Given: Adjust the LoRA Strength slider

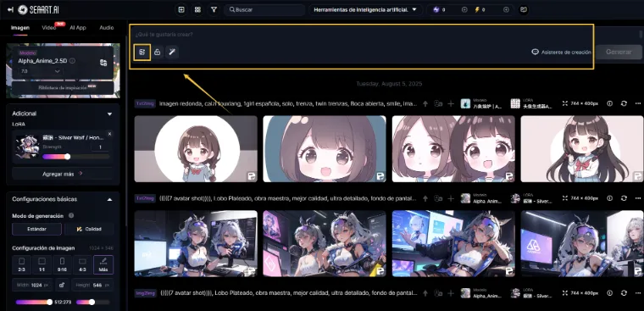Looking at the screenshot, I should [67, 157].
